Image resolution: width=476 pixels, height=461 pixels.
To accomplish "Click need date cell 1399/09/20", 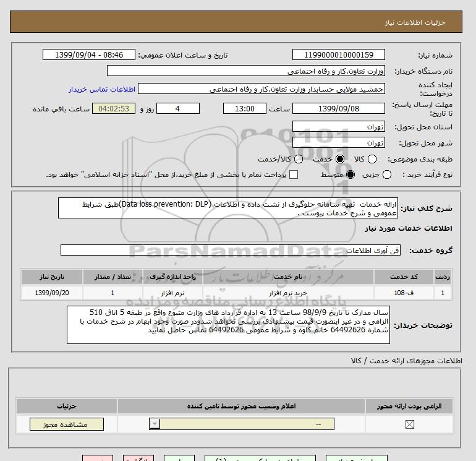I will tap(52, 293).
